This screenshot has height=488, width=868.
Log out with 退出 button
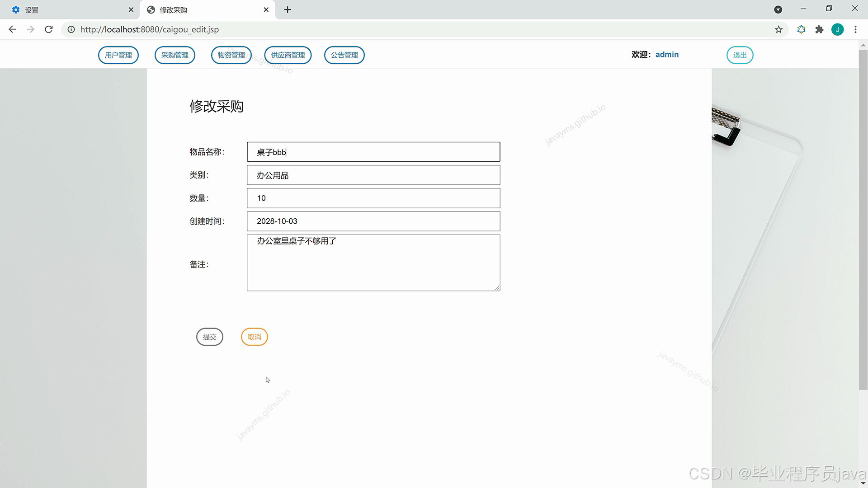(x=740, y=55)
